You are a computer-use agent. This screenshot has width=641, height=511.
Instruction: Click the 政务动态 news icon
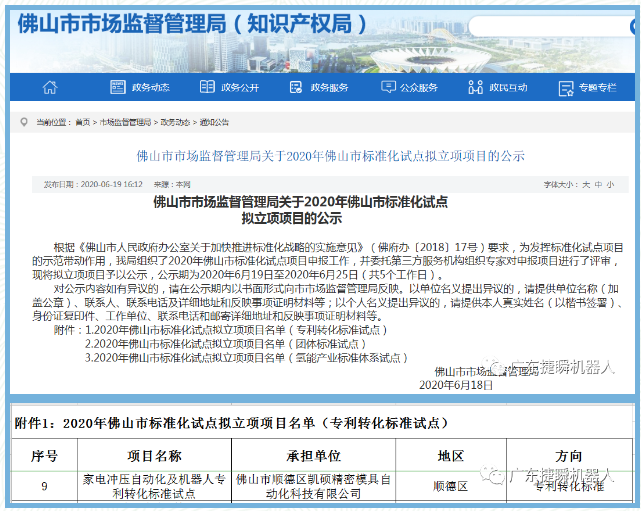118,87
